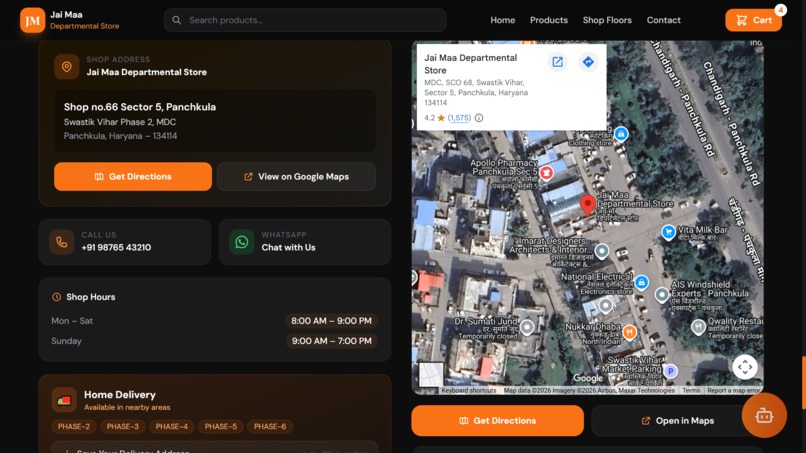The width and height of the screenshot is (806, 453).
Task: Navigate to Contact page
Action: coord(663,20)
